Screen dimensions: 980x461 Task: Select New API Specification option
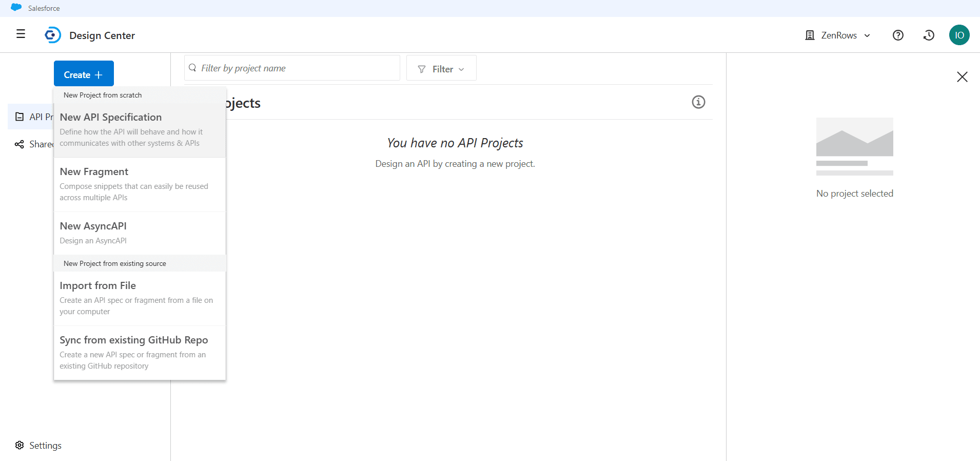click(140, 130)
